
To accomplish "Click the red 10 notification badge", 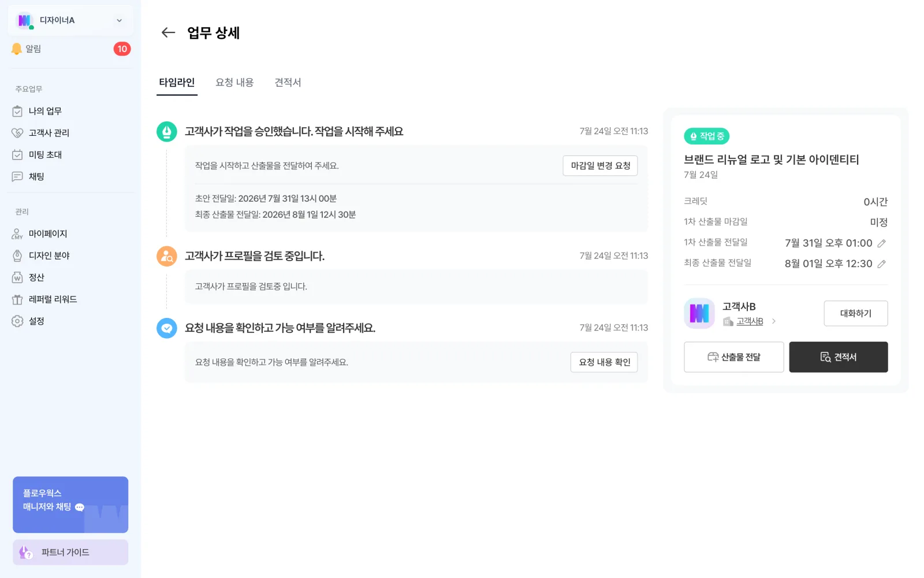I will point(122,49).
